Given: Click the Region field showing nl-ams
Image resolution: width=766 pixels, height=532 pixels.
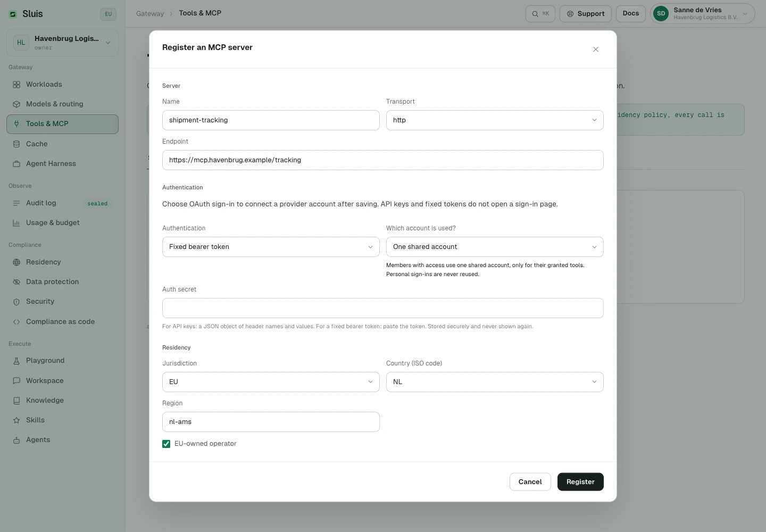Looking at the screenshot, I should tap(271, 422).
